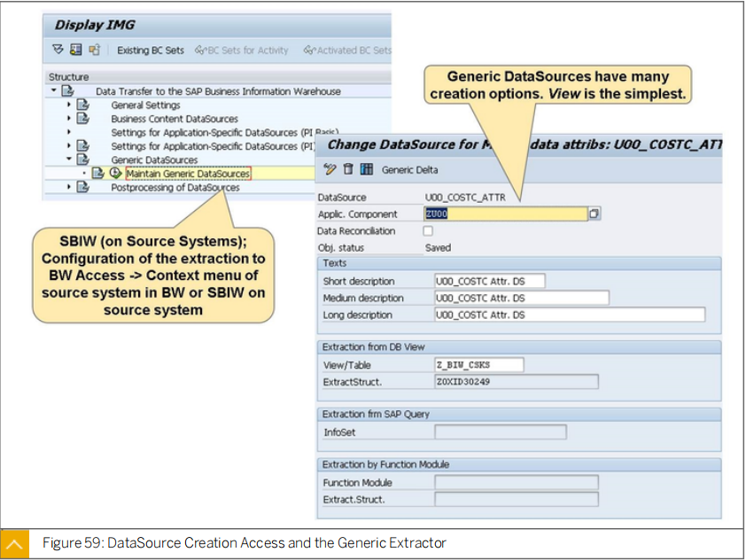Collapse Data Transfer to SAP Business Information Warehouse node
The image size is (746, 560).
[x=54, y=90]
